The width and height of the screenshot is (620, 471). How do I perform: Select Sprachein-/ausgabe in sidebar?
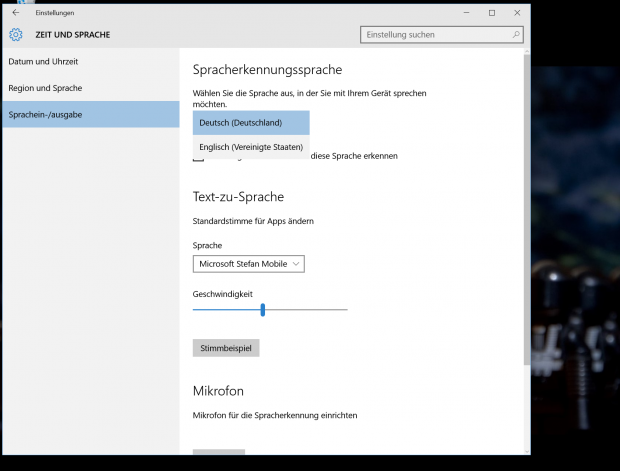[91, 114]
